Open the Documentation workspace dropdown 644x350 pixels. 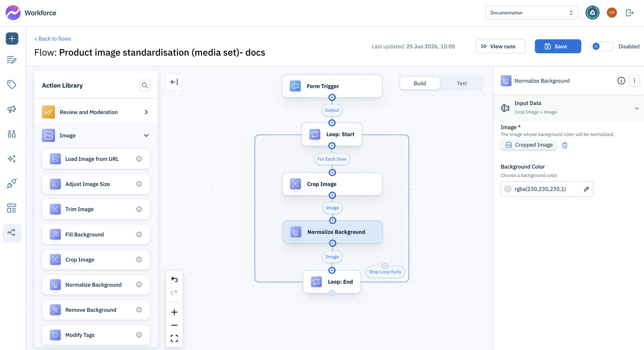[x=532, y=13]
